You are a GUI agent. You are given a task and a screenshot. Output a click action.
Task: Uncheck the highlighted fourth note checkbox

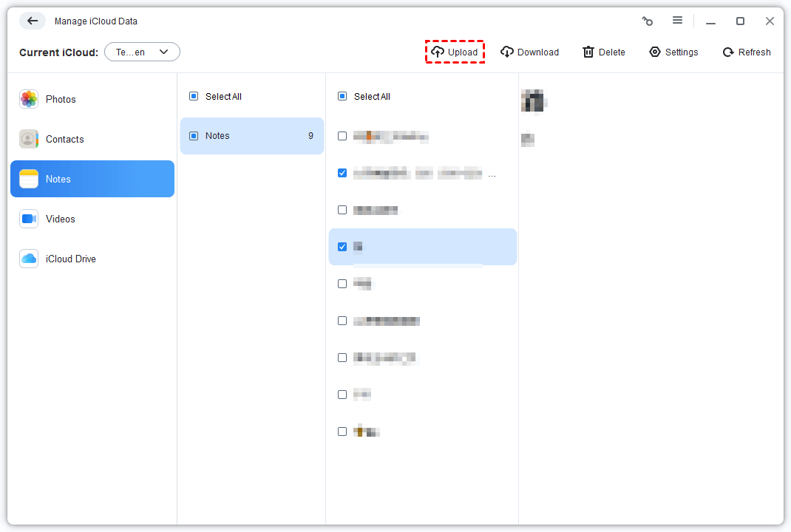(342, 247)
